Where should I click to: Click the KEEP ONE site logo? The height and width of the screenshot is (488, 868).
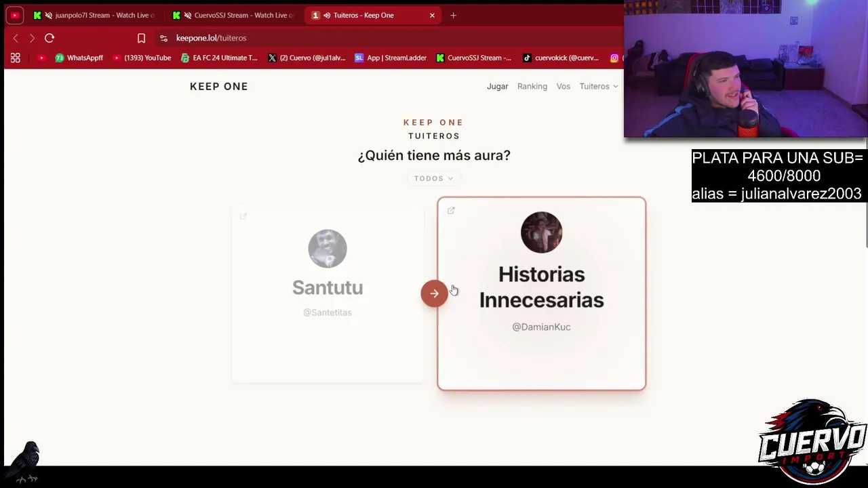tap(219, 86)
